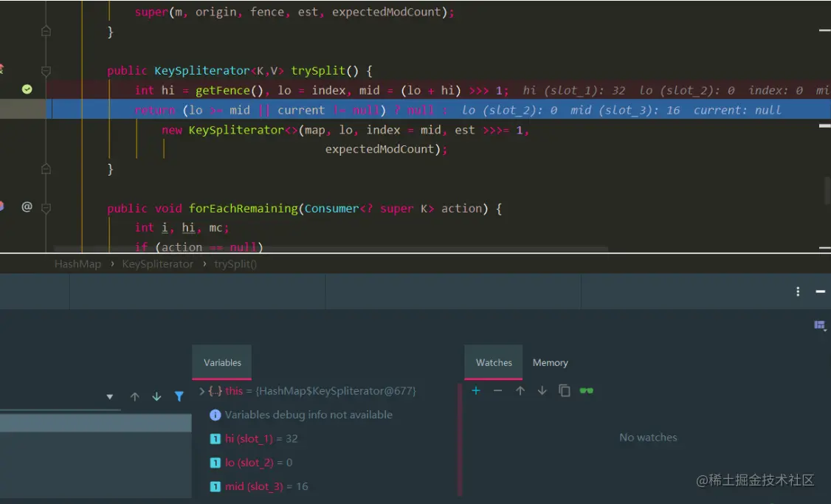Toggle showing watches in the variables tab (glasses icon)

pos(586,390)
